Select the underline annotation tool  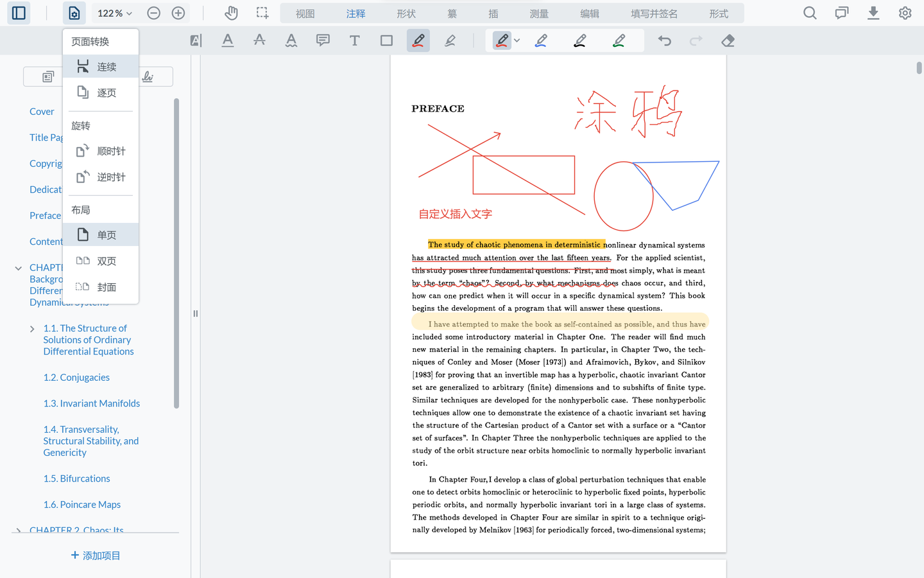click(228, 40)
